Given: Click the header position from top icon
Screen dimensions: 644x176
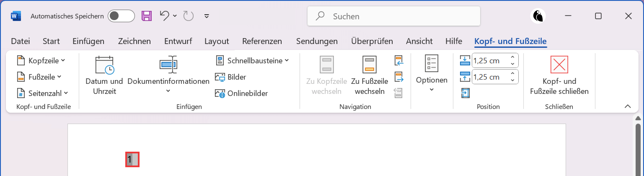Looking at the screenshot, I should click(x=465, y=61).
